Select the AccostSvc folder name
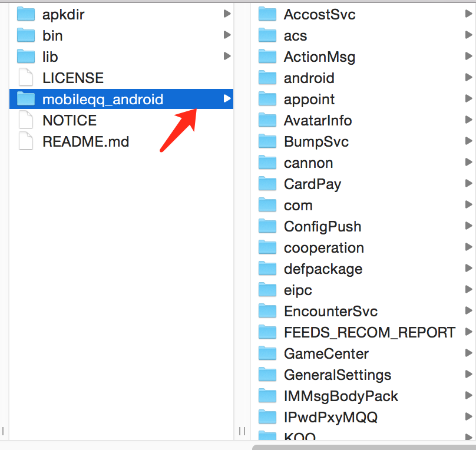Image resolution: width=476 pixels, height=450 pixels. coord(320,15)
